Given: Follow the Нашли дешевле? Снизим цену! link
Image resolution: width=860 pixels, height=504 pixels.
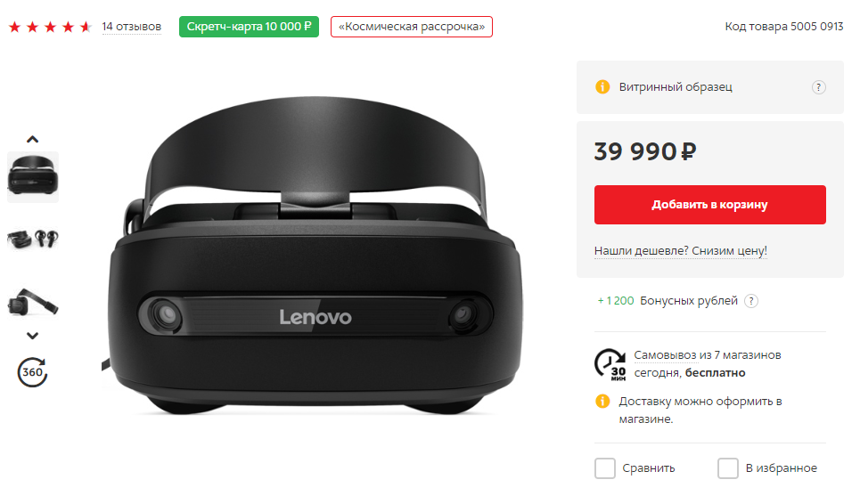Looking at the screenshot, I should (681, 251).
